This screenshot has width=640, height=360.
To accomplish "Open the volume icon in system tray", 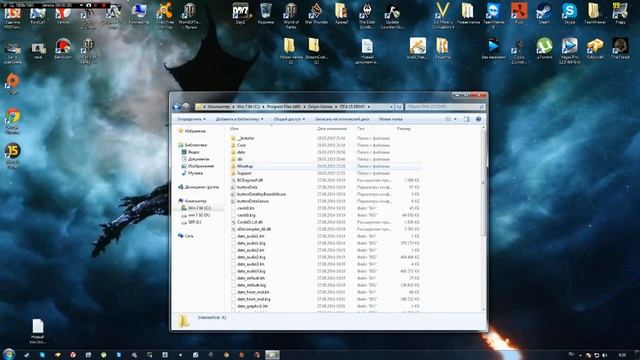I will 604,355.
